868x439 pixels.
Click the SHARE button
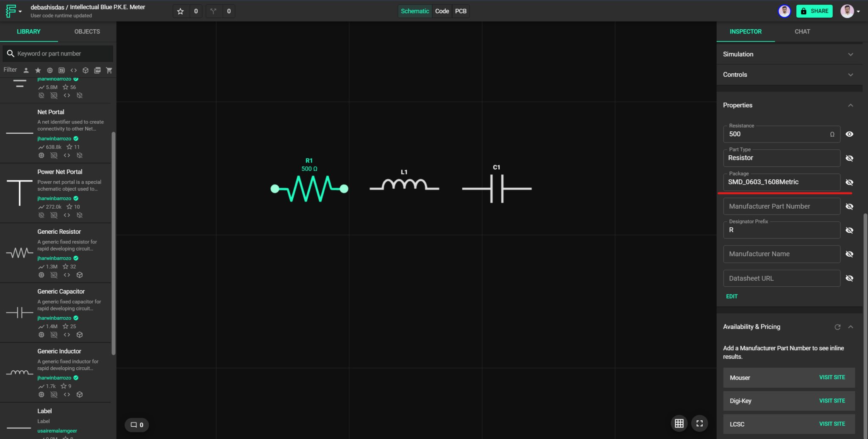814,11
